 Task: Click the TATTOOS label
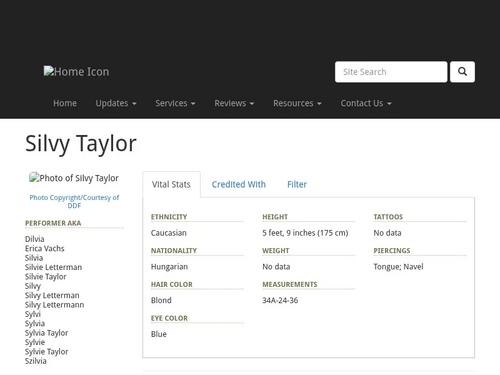(388, 217)
